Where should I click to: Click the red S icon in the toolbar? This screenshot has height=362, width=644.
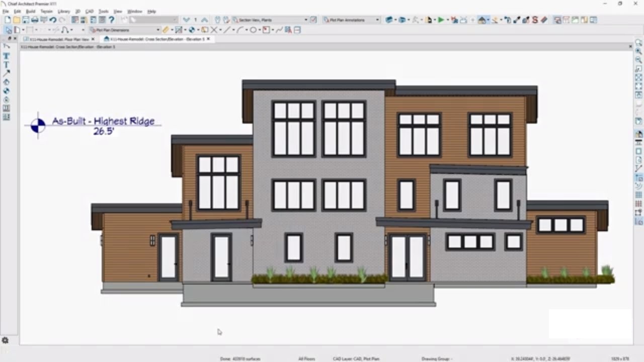click(535, 20)
